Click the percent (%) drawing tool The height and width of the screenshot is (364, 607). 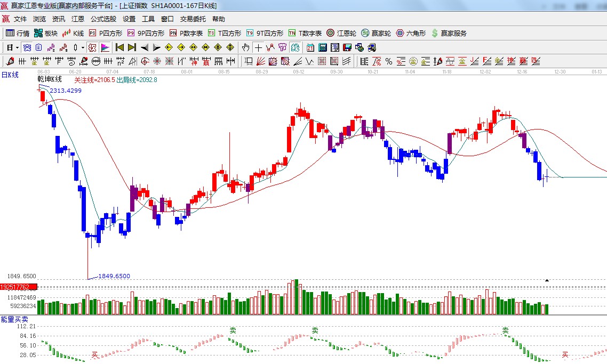coord(389,61)
